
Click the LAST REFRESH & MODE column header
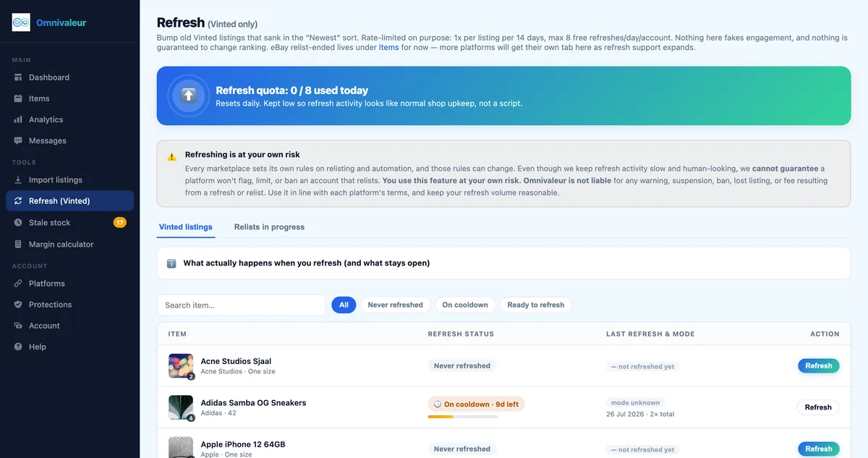pos(650,334)
